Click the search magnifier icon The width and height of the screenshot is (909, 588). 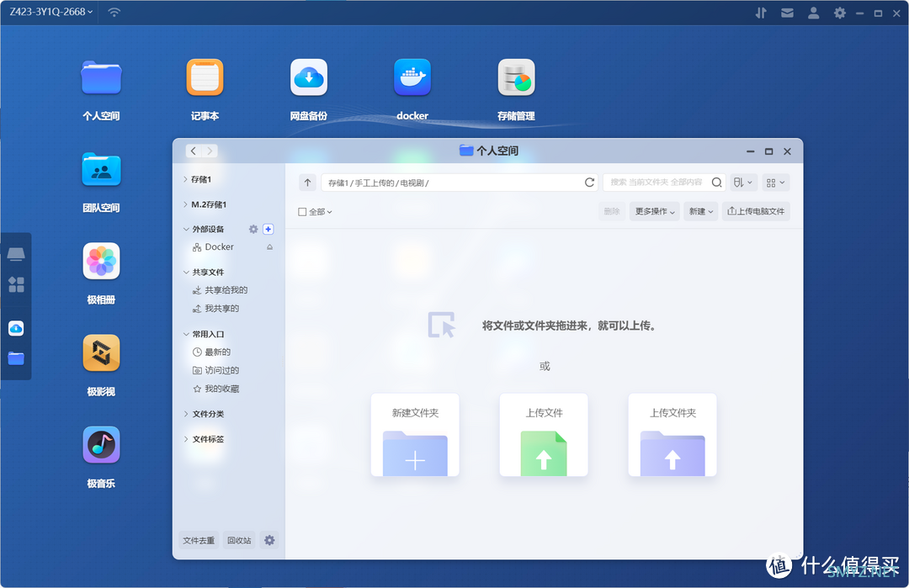(x=716, y=183)
